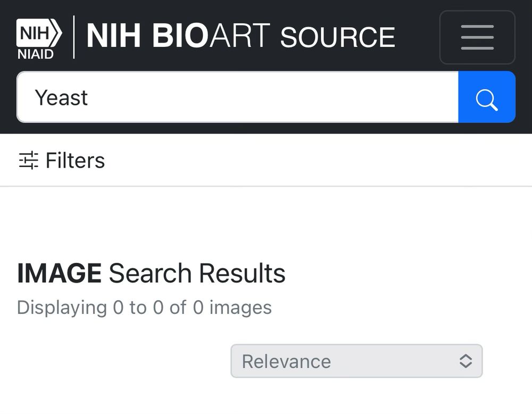
Task: Click the word IMAGE in results heading
Action: coord(59,274)
